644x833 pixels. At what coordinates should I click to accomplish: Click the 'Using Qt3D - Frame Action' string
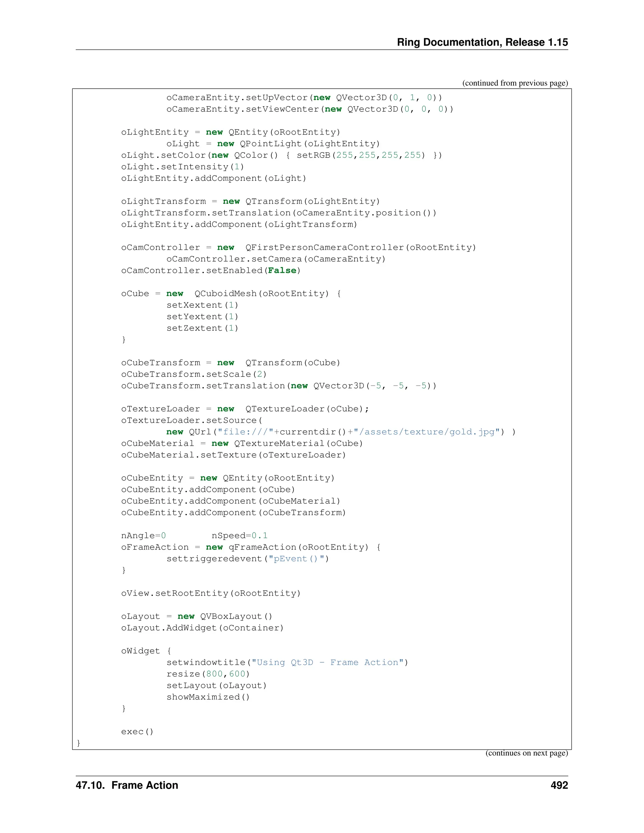pos(327,663)
